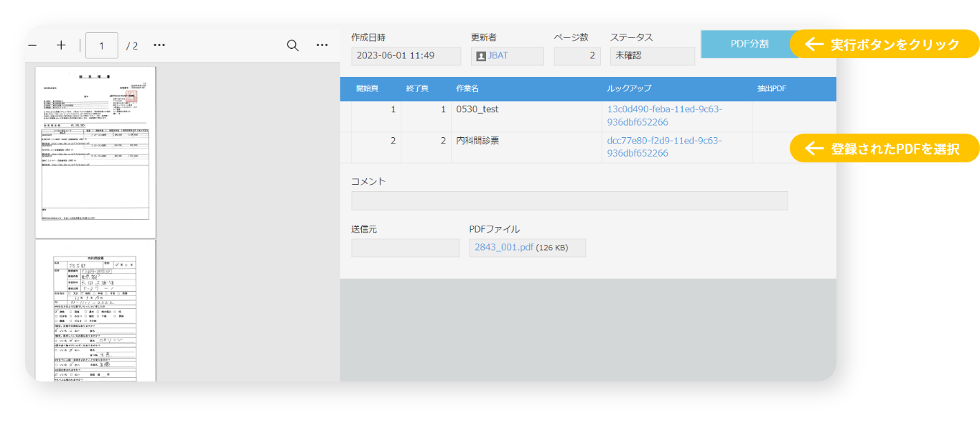Click the PDF分割 button

(749, 44)
